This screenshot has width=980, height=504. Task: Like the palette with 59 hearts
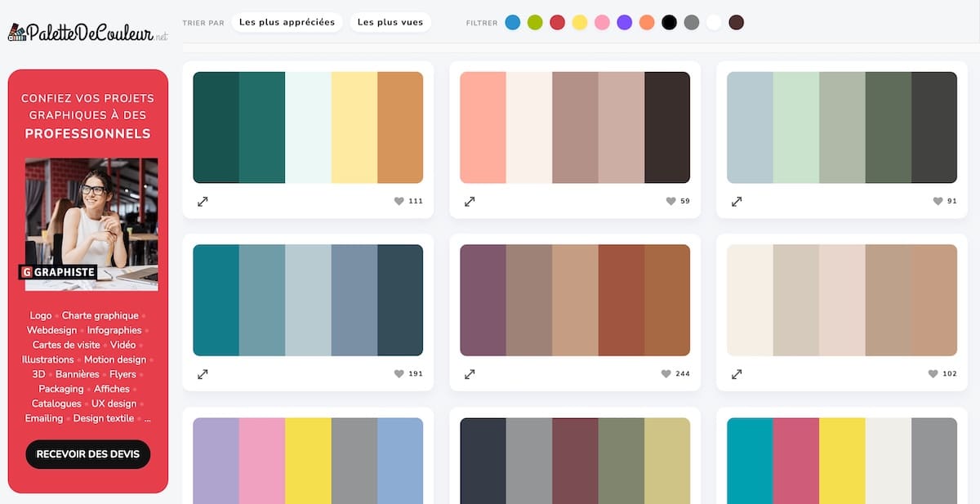coord(670,201)
